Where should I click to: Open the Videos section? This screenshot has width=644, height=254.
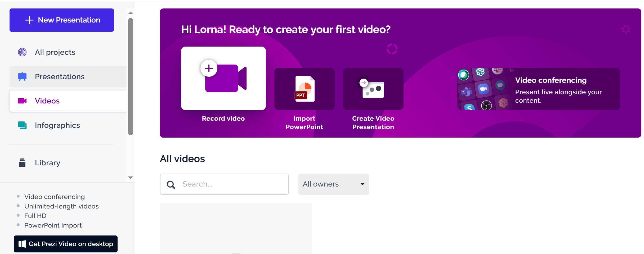tap(68, 101)
